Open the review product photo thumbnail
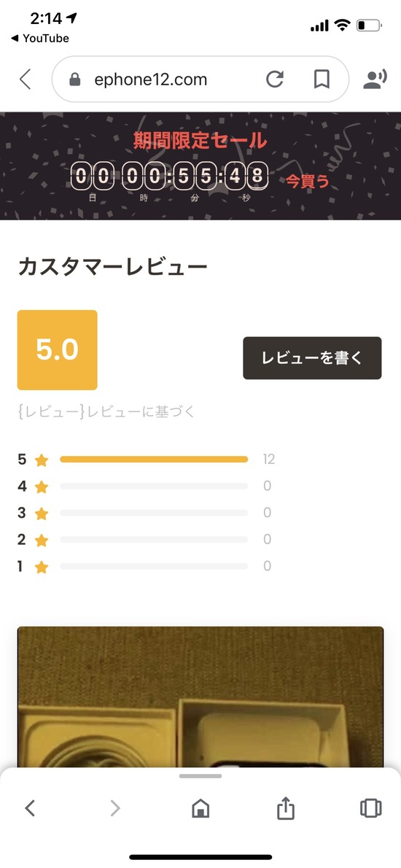The width and height of the screenshot is (401, 868). tap(200, 697)
